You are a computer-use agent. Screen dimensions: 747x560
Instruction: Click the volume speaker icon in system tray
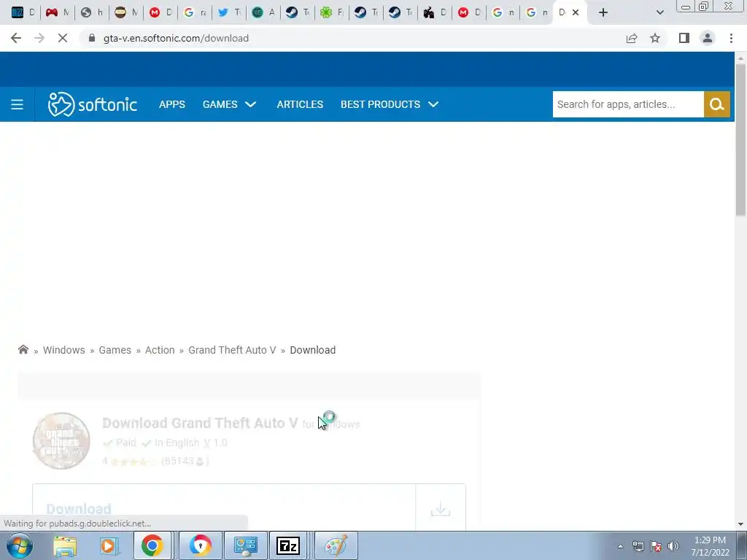[673, 546]
